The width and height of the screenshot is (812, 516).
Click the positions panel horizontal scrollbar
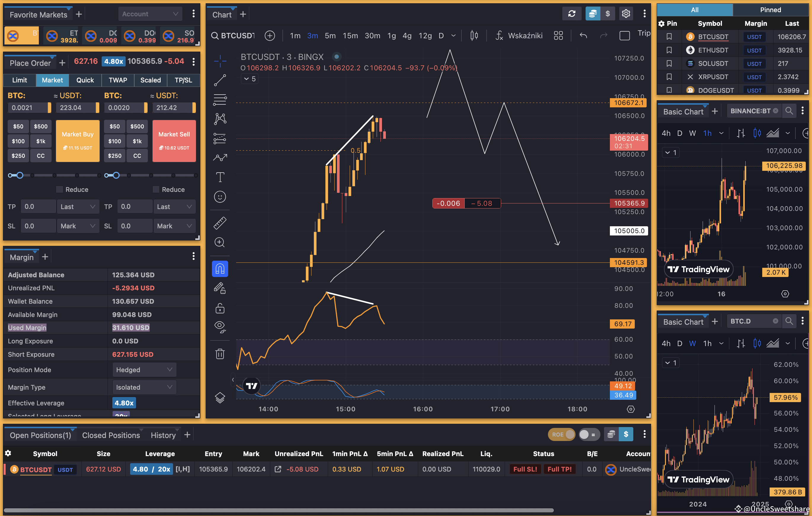279,510
